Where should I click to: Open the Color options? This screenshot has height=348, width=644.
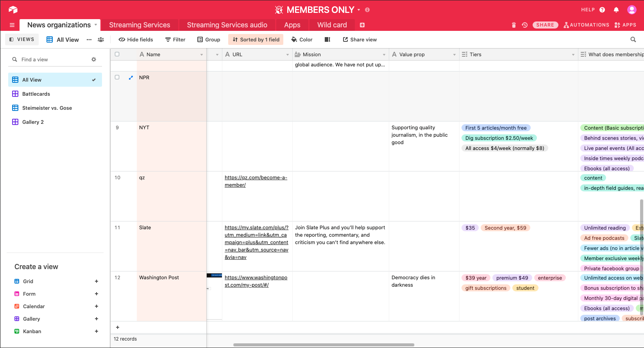tap(302, 39)
